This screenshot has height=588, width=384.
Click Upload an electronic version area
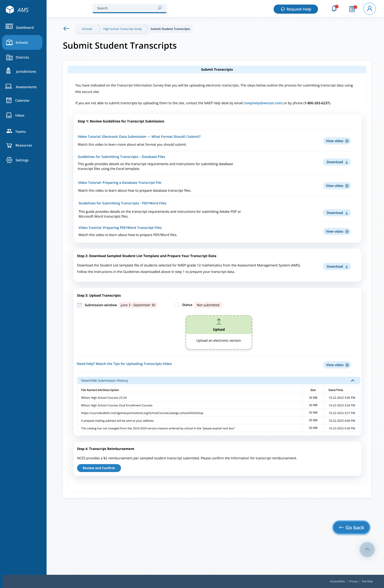click(219, 340)
